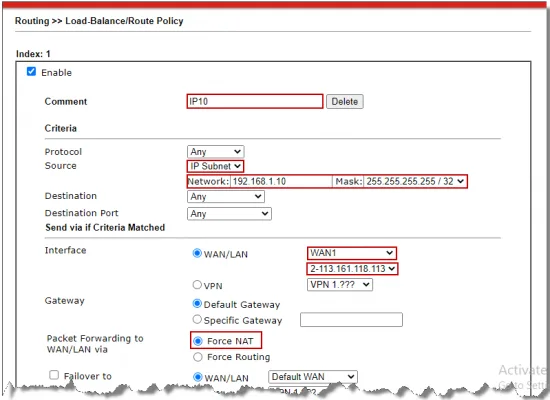This screenshot has height=400, width=550.
Task: Select the Default Gateway radio button
Action: click(x=197, y=304)
